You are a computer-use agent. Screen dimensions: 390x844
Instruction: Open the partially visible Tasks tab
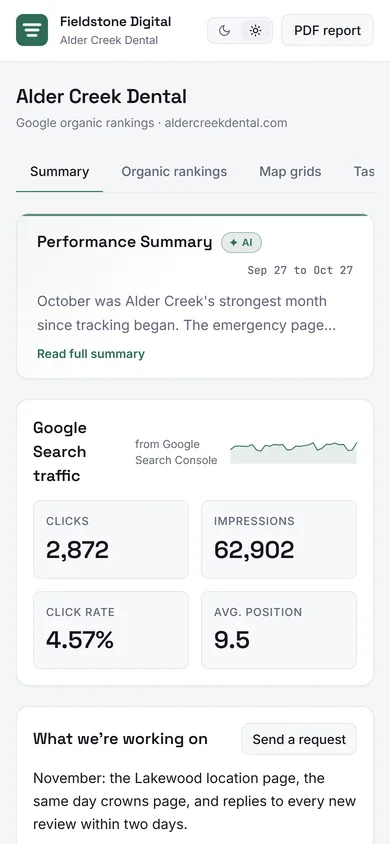pyautogui.click(x=364, y=172)
